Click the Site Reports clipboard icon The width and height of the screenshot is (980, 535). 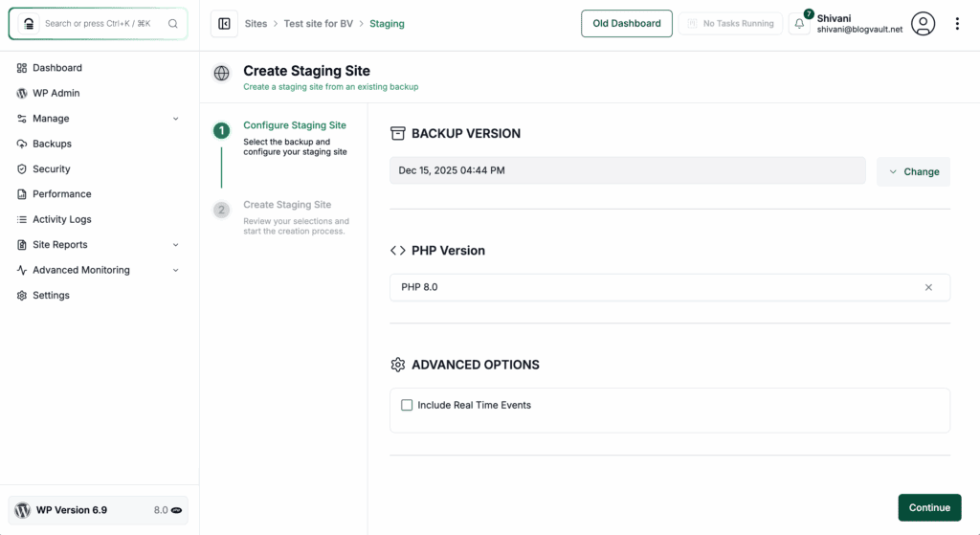pos(22,245)
